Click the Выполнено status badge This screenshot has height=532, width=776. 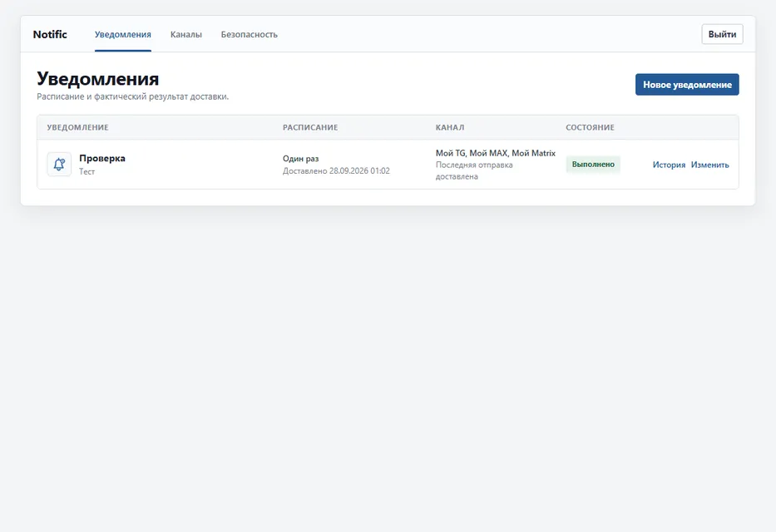pyautogui.click(x=593, y=164)
